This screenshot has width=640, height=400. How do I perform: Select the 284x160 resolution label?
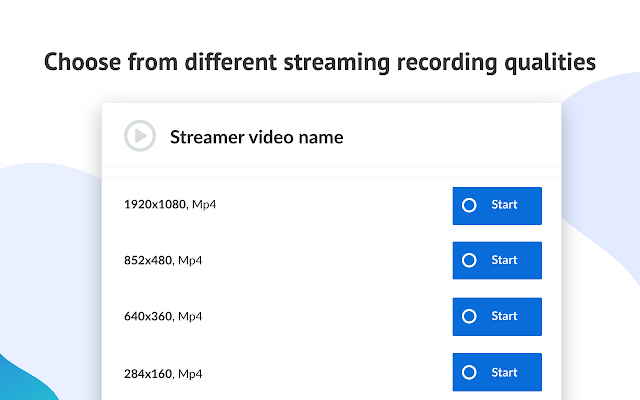tap(148, 372)
